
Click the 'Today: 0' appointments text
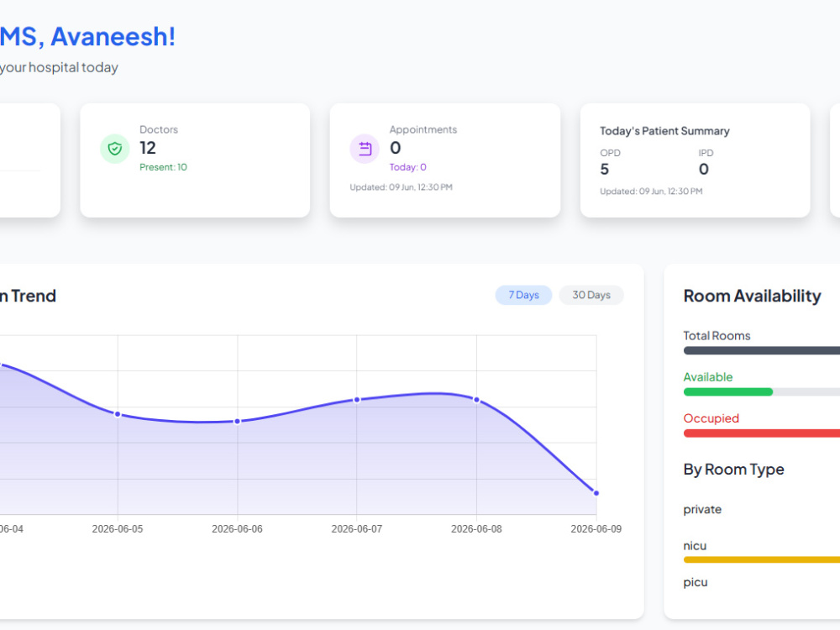pos(407,167)
